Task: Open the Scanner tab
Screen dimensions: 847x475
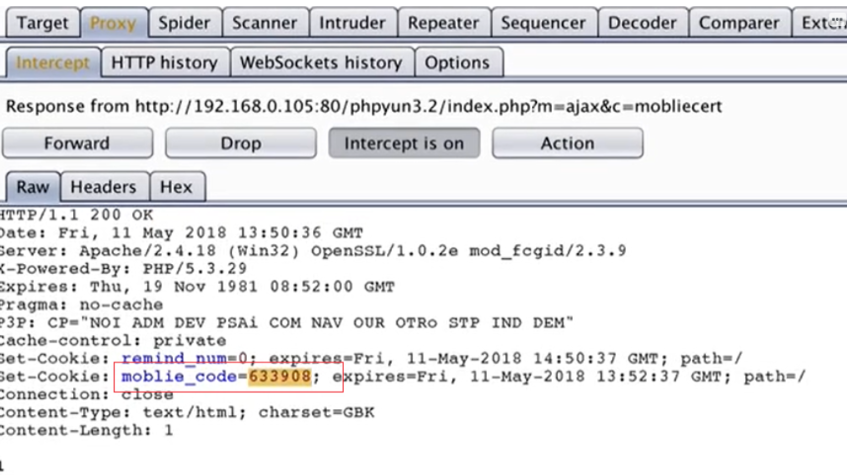Action: (264, 22)
